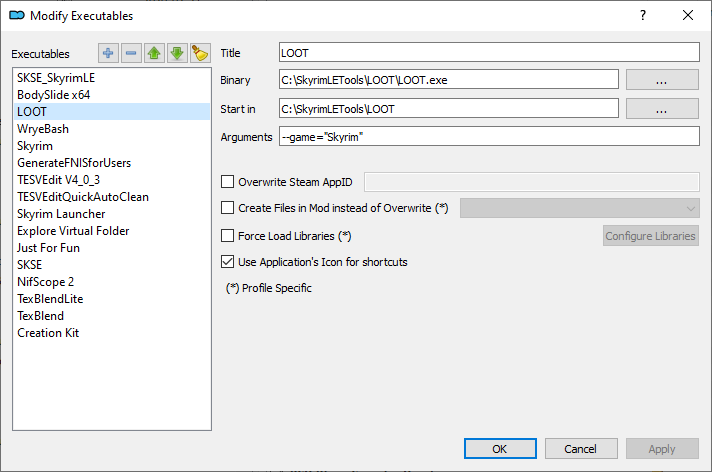
Task: Browse for Binary file with ellipsis button
Action: [662, 80]
